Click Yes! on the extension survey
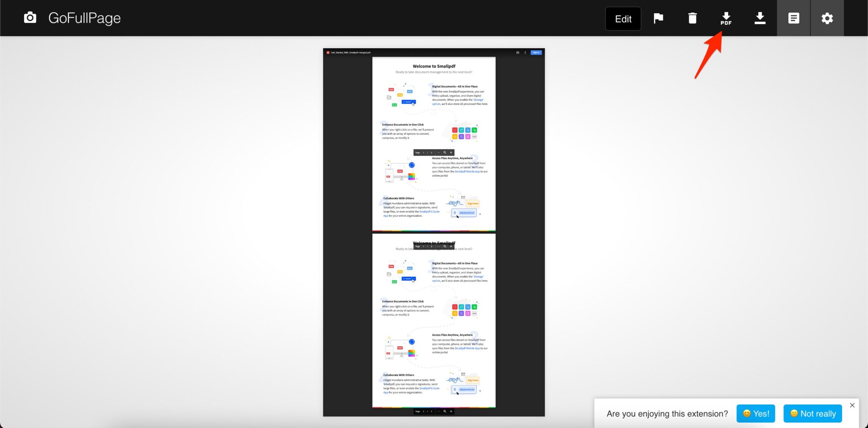Image resolution: width=868 pixels, height=428 pixels. tap(756, 414)
